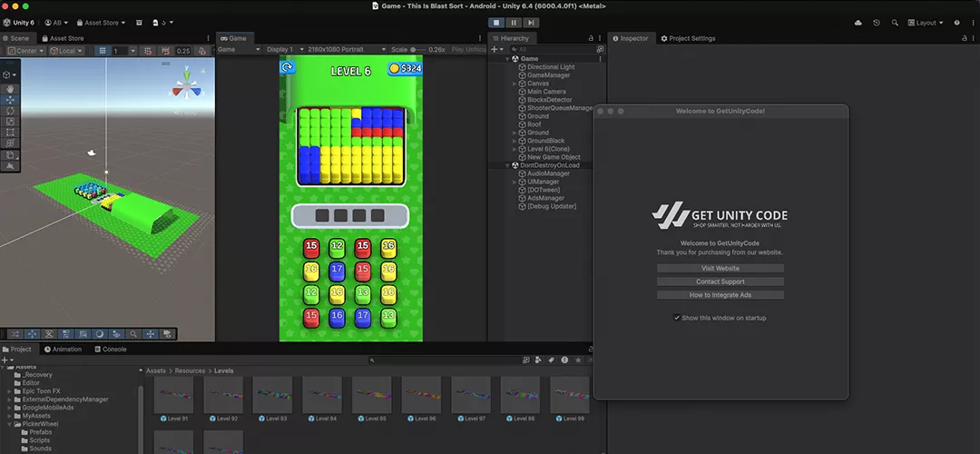This screenshot has height=454, width=980.
Task: Toggle the Scene grid visibility icon
Action: coord(103,51)
